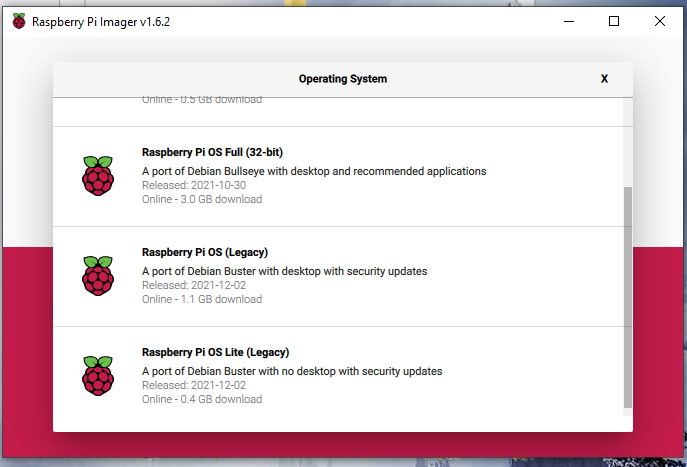This screenshot has height=467, width=687.
Task: Click 'Online - 1.1 GB download' text
Action: pos(202,299)
